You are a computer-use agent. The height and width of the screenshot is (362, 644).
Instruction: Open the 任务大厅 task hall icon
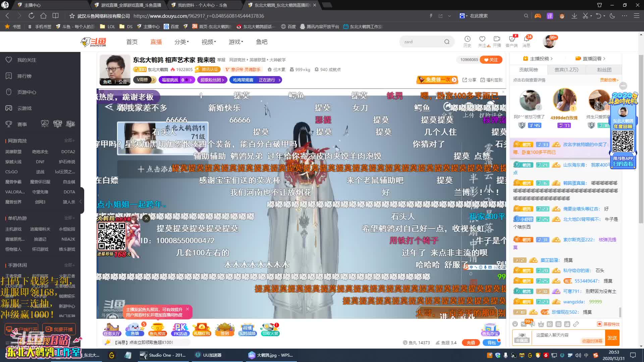112,329
